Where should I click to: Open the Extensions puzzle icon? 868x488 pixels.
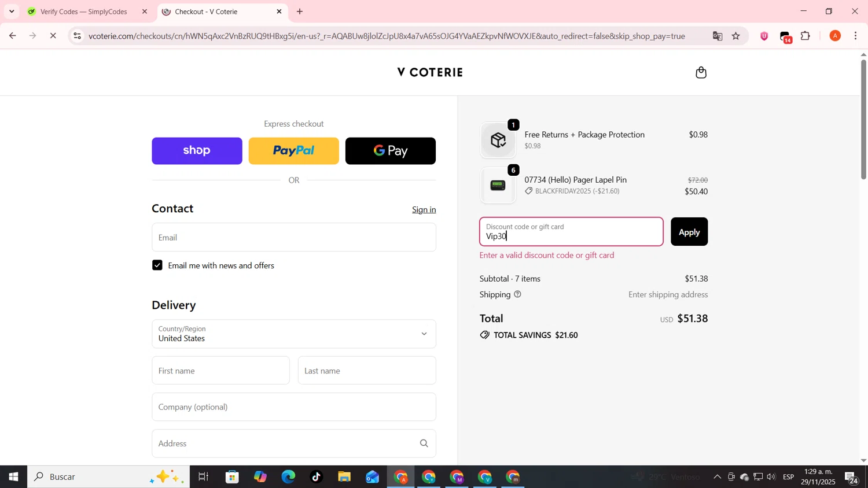pos(806,36)
